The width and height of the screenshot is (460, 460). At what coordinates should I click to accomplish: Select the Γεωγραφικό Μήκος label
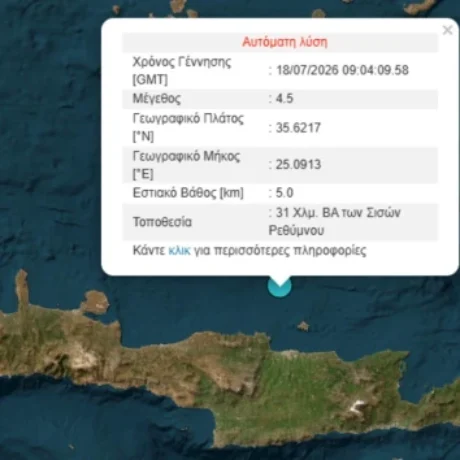point(186,165)
